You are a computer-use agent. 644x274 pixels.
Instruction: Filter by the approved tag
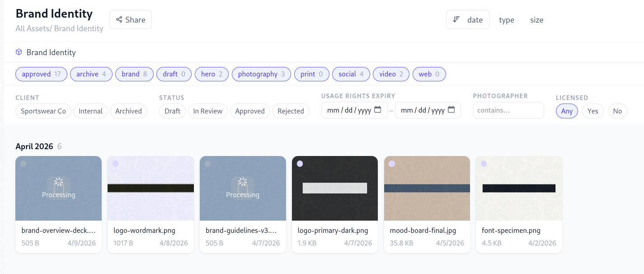pyautogui.click(x=41, y=74)
